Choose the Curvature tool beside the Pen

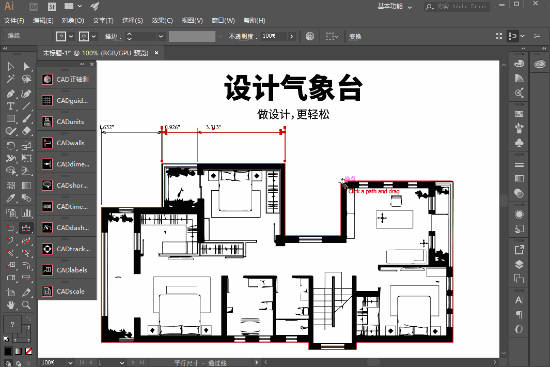pyautogui.click(x=26, y=94)
